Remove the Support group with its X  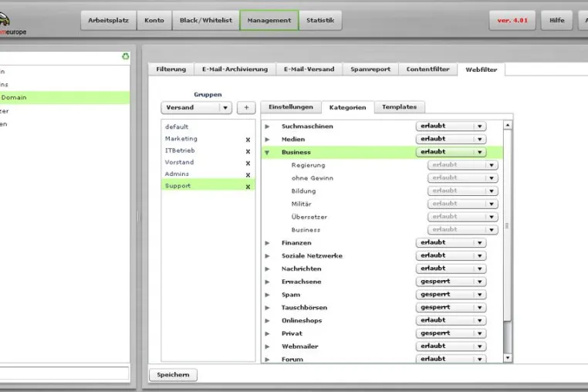(248, 187)
